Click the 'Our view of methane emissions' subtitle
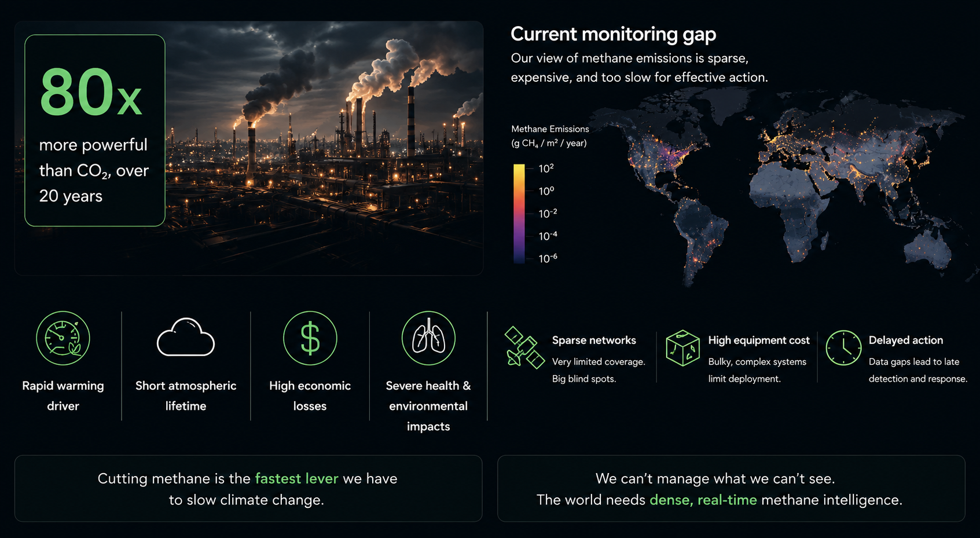Image resolution: width=980 pixels, height=538 pixels. pos(639,68)
